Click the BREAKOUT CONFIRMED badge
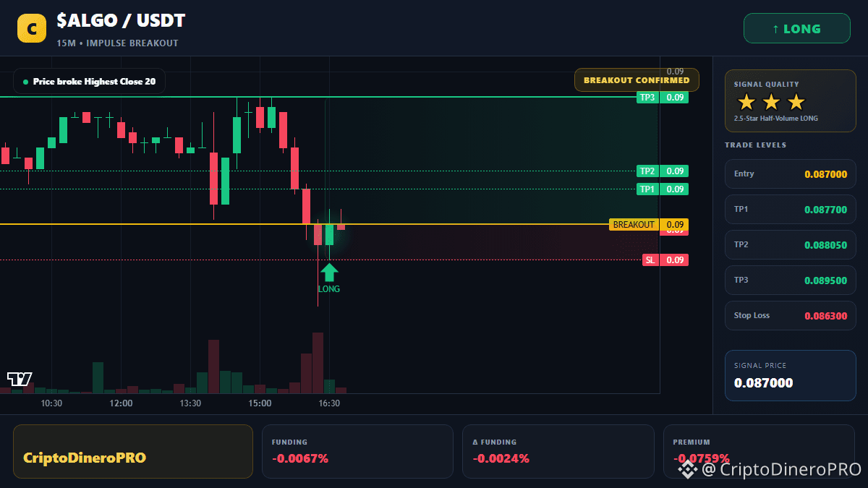The image size is (868, 488). pos(637,80)
